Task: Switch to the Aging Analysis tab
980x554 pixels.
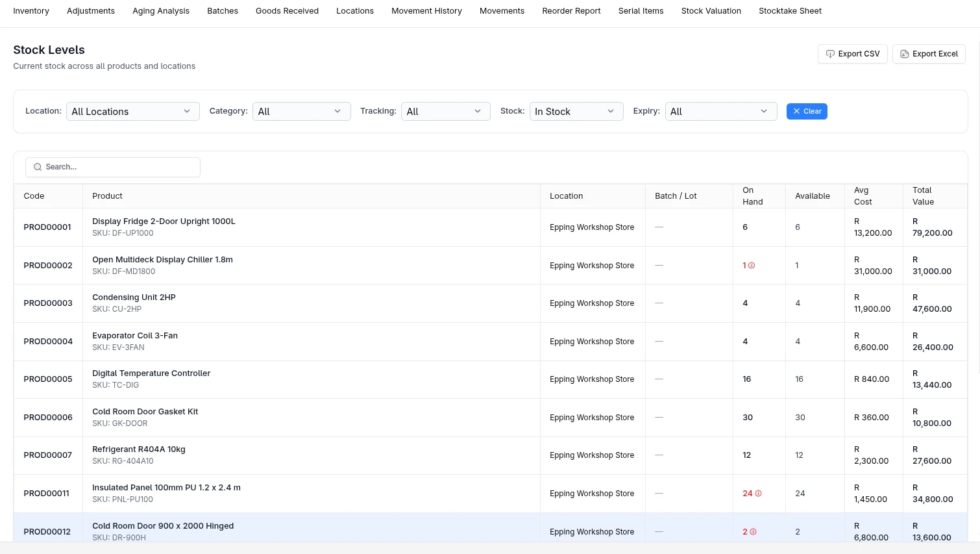Action: click(x=161, y=11)
